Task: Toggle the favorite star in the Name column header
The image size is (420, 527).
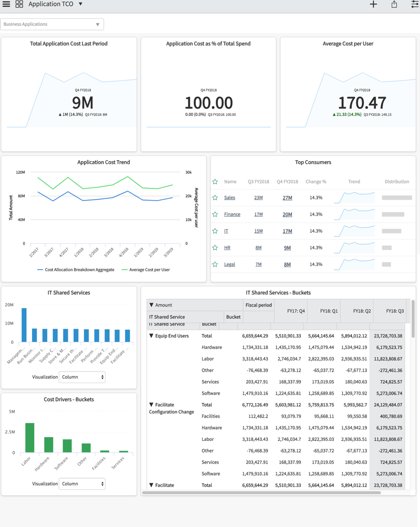Action: click(x=215, y=181)
